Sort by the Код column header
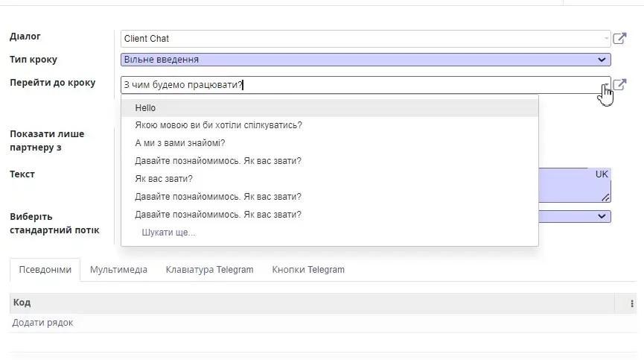Viewport: 644px width, 360px height. point(22,303)
